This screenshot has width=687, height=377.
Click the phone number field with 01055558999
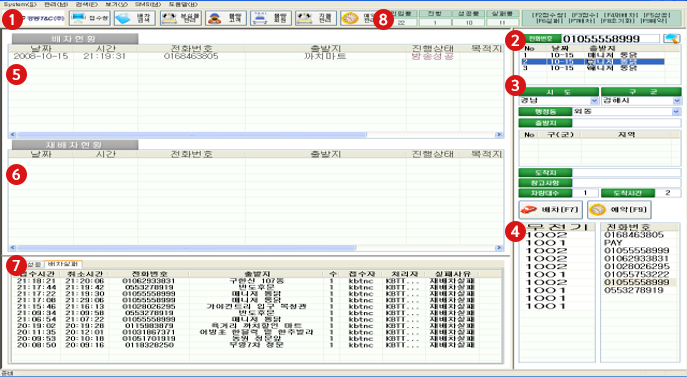click(610, 39)
